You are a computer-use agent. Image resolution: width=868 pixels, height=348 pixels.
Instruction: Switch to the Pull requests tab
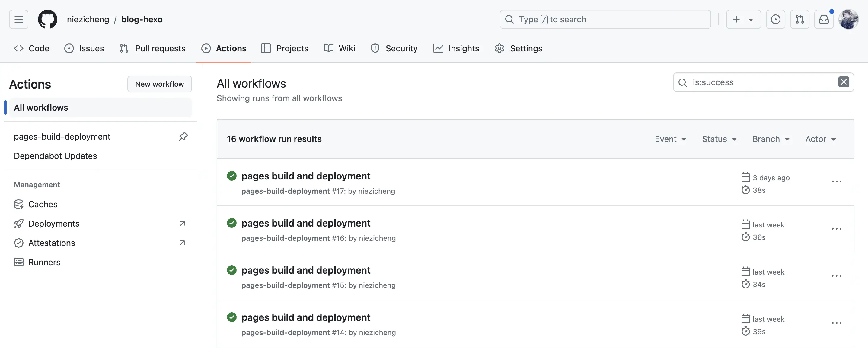tap(152, 48)
